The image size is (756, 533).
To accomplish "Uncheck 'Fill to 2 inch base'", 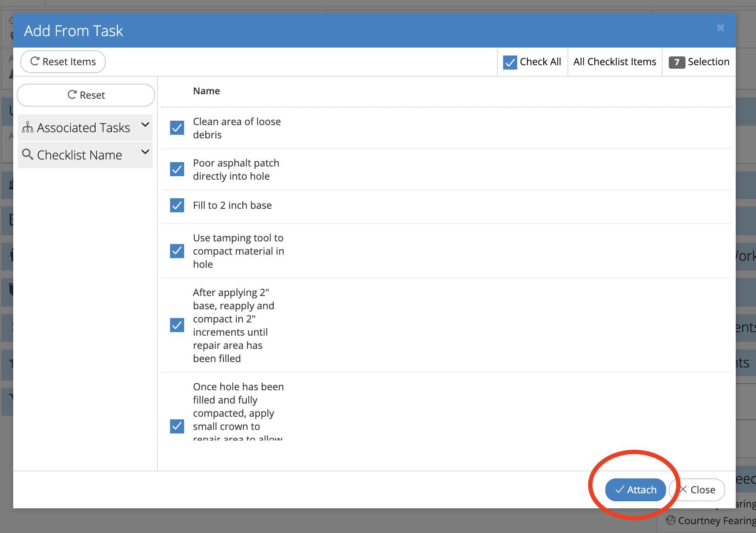I will click(177, 205).
